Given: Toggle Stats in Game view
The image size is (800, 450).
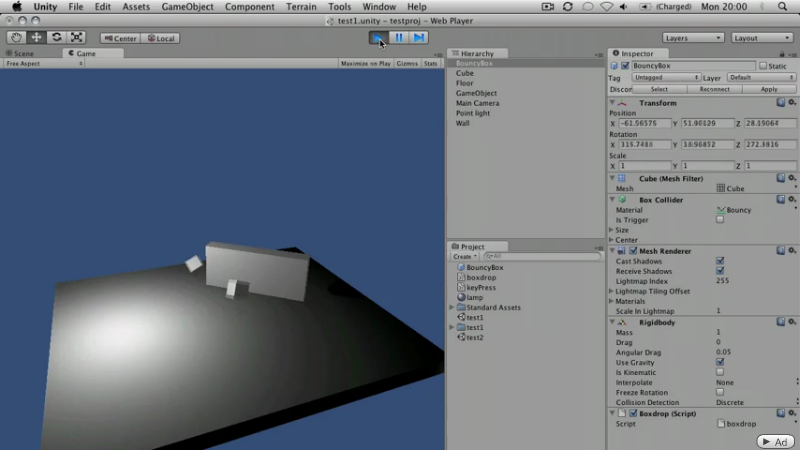Looking at the screenshot, I should (431, 64).
